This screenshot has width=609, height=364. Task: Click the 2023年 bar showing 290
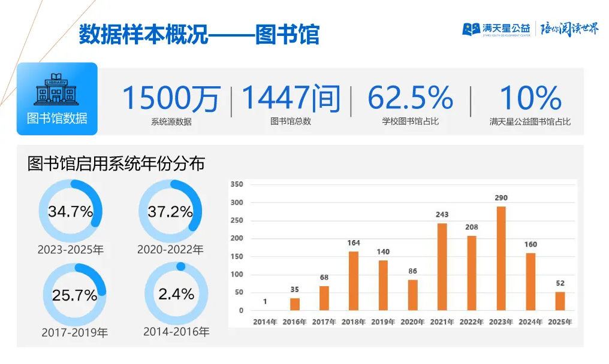pyautogui.click(x=501, y=258)
